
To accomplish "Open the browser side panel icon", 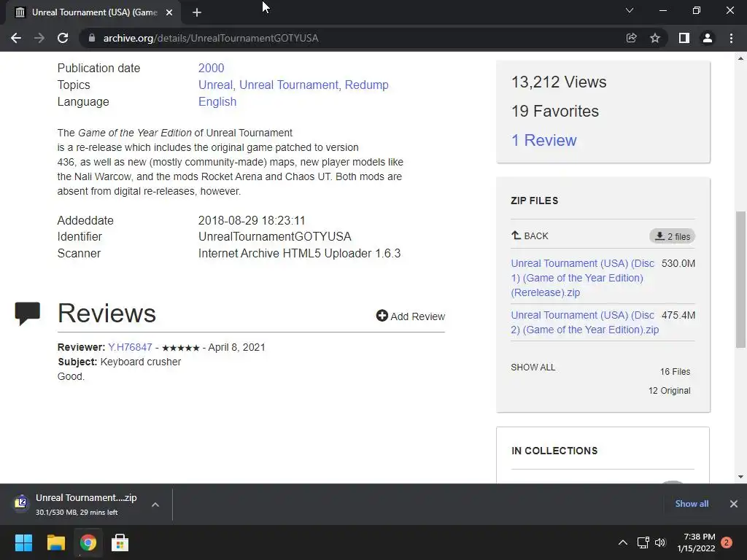I will (684, 38).
